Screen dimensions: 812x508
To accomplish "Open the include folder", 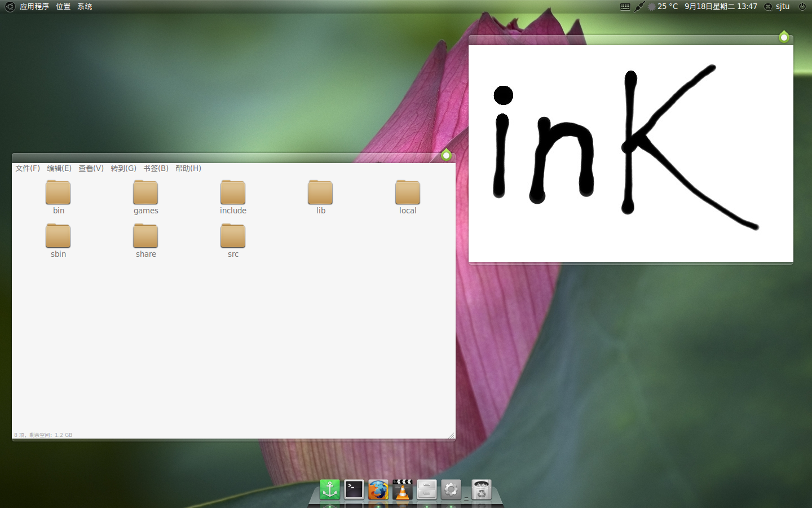I will pyautogui.click(x=233, y=197).
